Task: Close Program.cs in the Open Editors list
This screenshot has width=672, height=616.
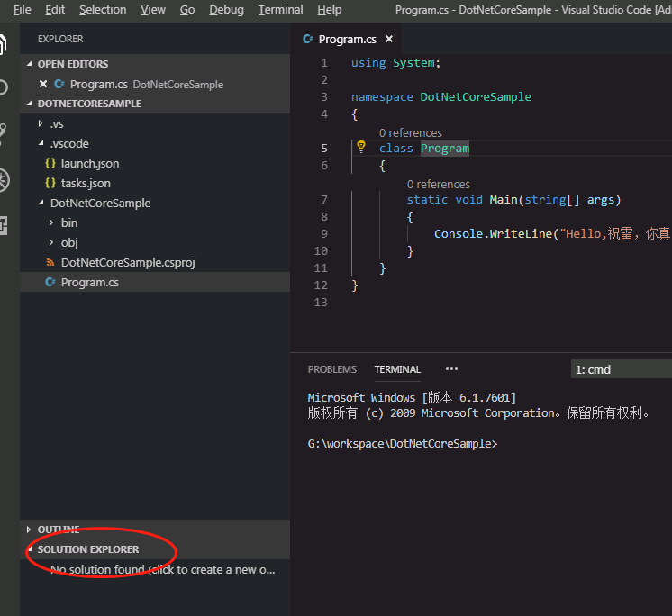Action: coord(43,84)
